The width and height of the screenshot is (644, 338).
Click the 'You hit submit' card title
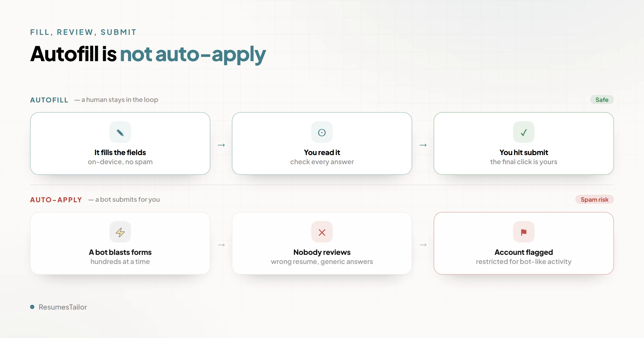coord(524,152)
